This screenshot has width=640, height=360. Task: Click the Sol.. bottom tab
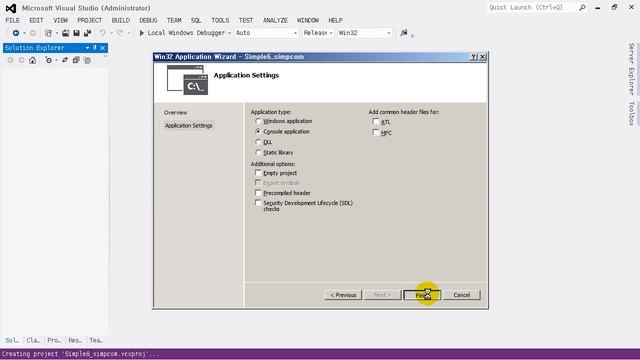click(12, 340)
